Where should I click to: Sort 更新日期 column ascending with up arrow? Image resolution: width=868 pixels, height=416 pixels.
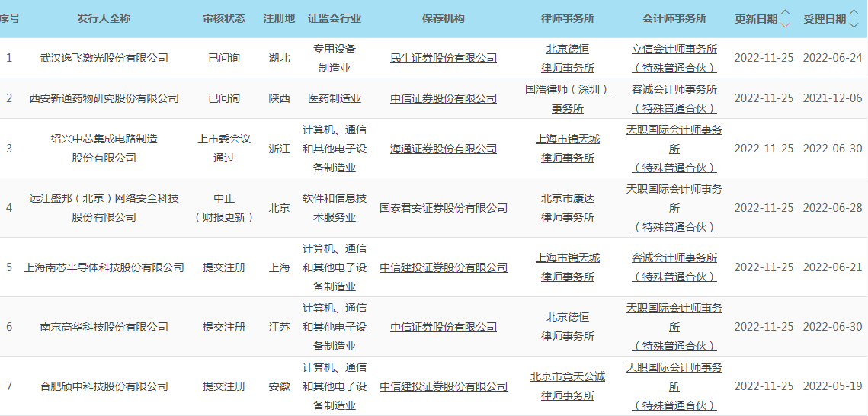coord(786,13)
